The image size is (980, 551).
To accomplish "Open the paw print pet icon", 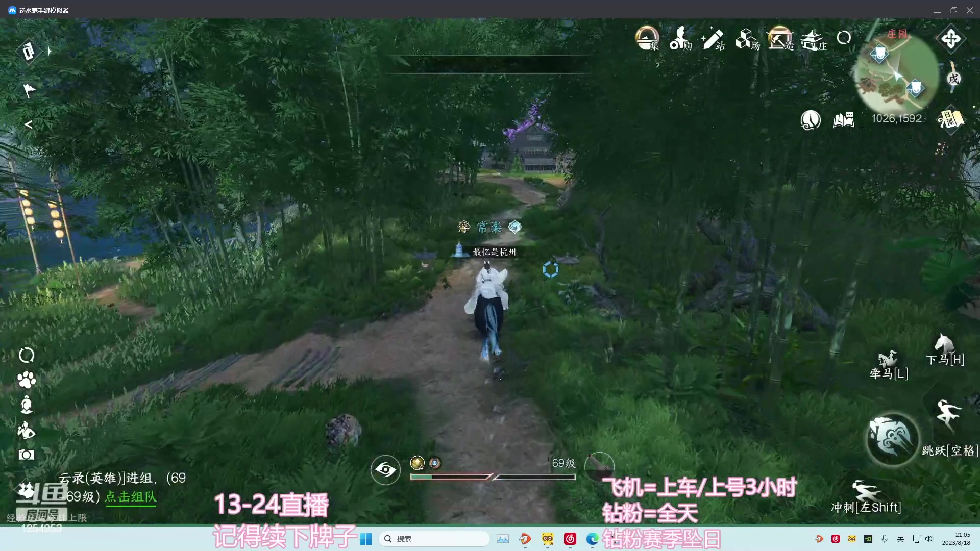I will 27,380.
